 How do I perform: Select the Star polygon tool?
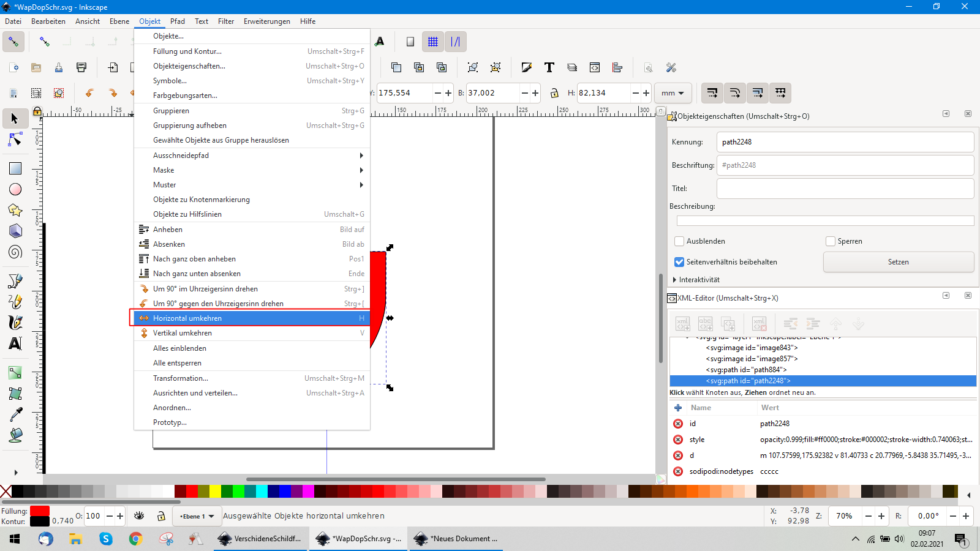(x=15, y=211)
